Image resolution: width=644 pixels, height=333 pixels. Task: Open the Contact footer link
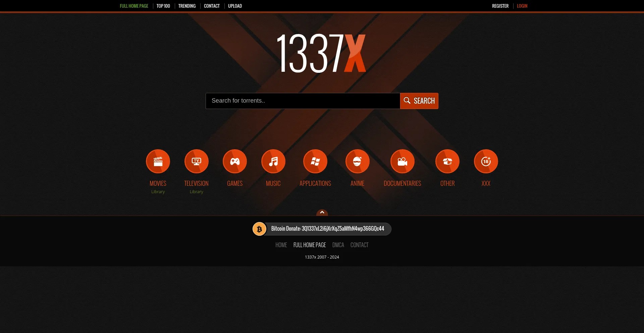(x=360, y=245)
